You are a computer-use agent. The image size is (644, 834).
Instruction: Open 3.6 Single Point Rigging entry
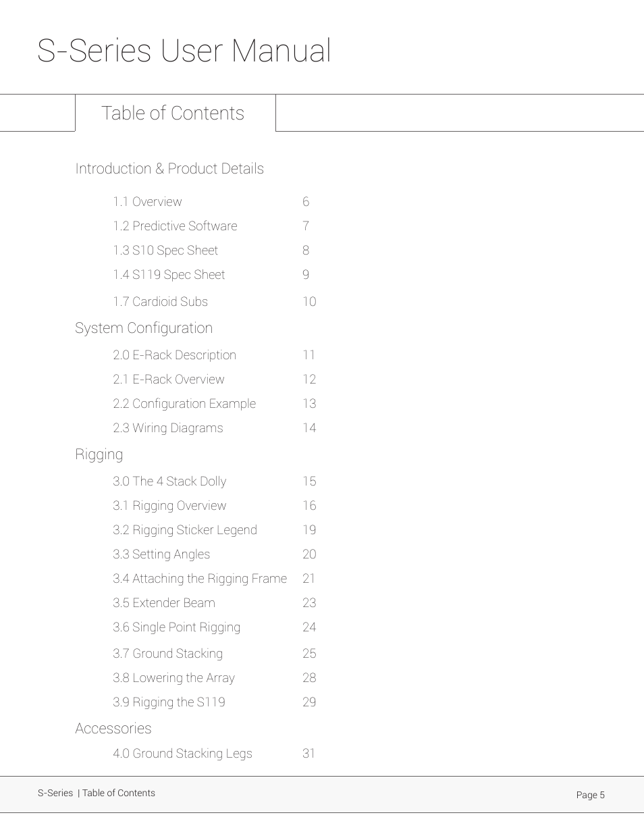point(176,627)
